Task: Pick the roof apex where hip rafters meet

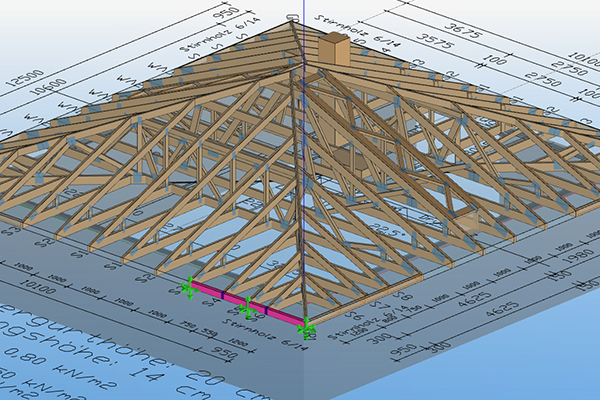Action: pos(293,28)
